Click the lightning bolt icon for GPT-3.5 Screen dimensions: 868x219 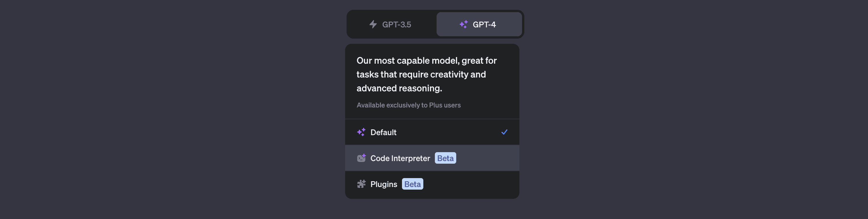(373, 24)
